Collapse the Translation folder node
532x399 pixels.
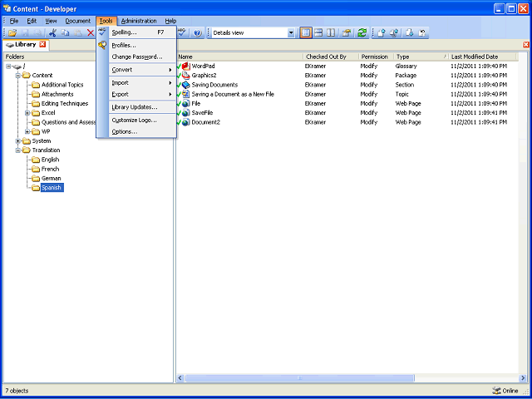pyautogui.click(x=18, y=150)
